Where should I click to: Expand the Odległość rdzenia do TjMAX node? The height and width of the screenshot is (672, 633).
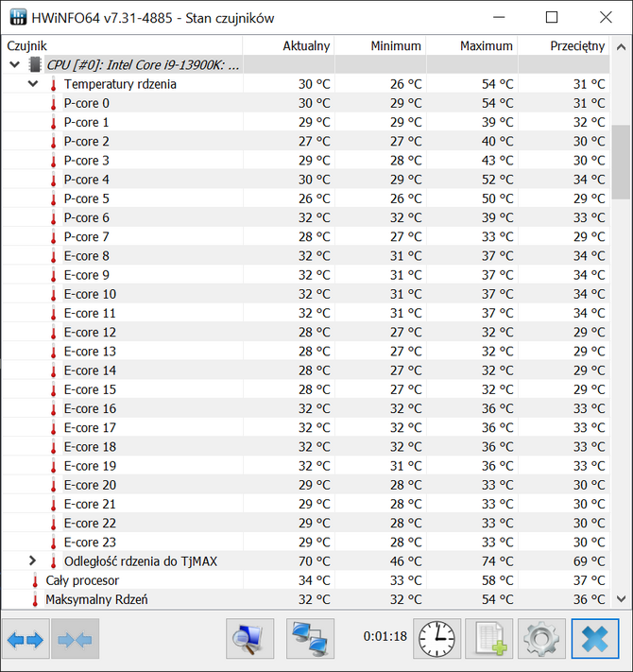(32, 560)
